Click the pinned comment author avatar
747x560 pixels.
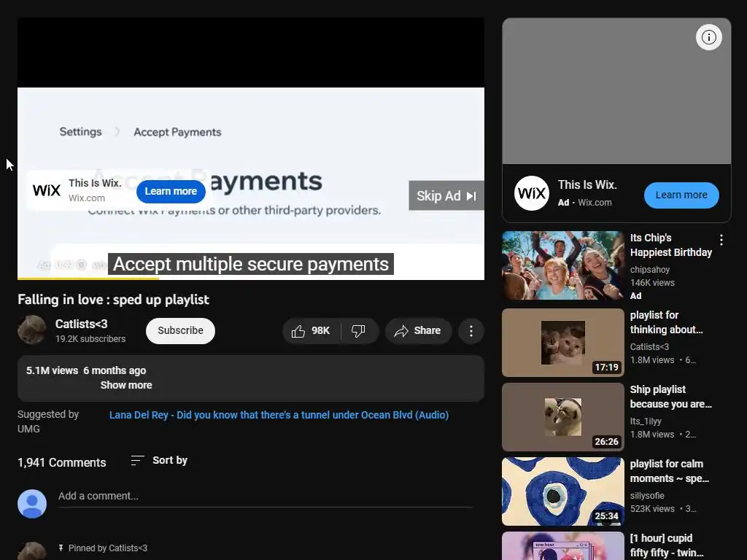(x=32, y=551)
